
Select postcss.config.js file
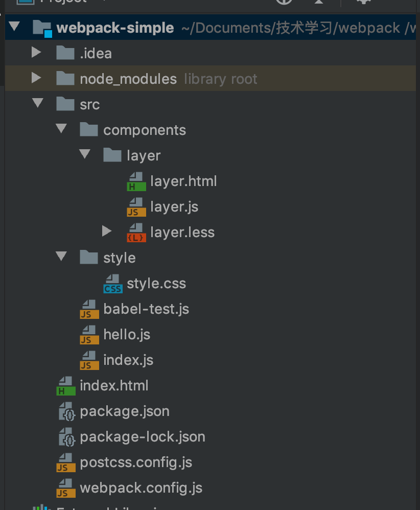click(136, 462)
